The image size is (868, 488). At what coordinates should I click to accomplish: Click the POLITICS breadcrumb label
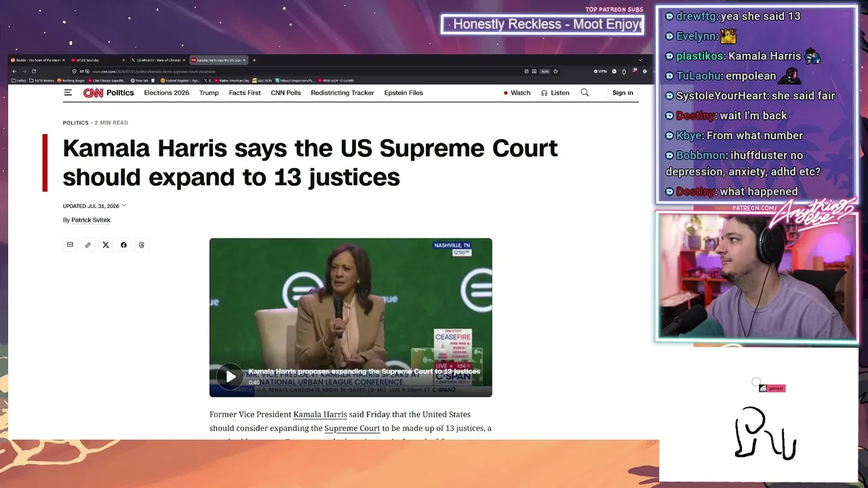click(76, 123)
